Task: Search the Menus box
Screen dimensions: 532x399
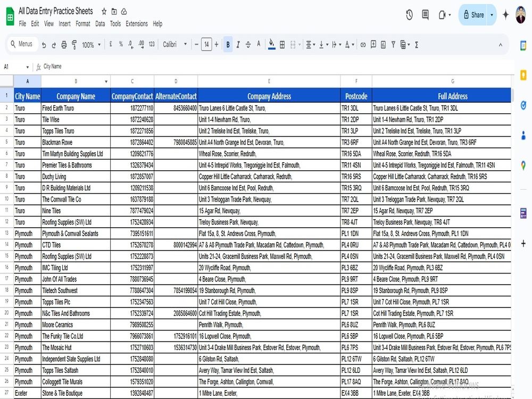Action: click(22, 44)
